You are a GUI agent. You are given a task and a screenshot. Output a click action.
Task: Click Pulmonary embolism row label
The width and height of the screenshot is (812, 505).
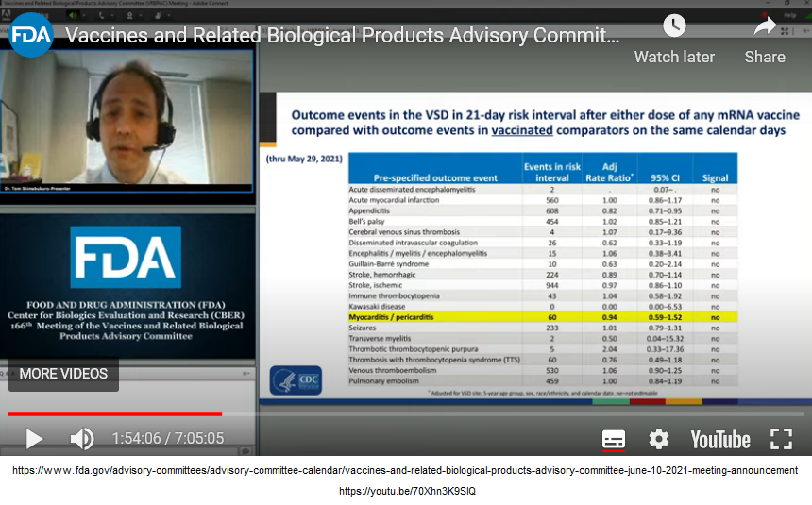click(383, 380)
